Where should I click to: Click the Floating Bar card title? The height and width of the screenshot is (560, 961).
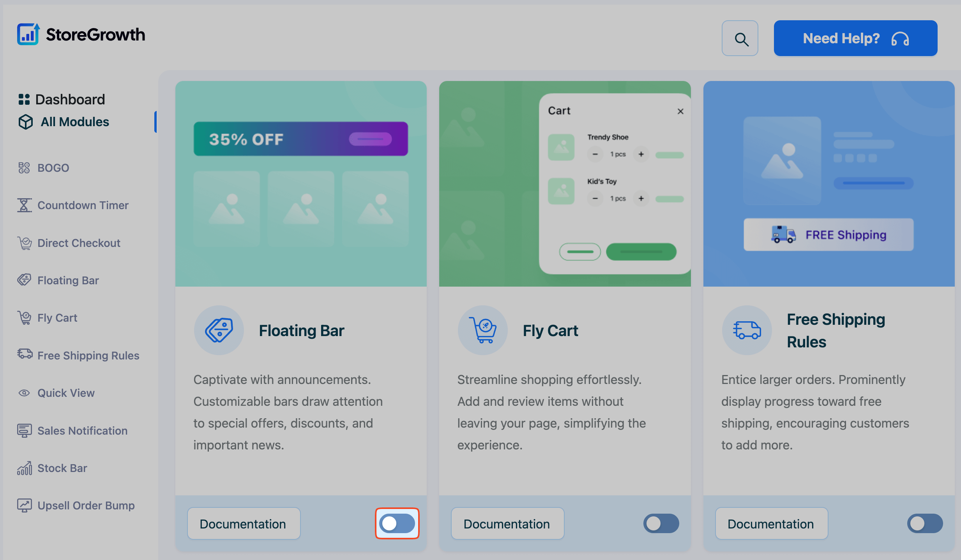click(302, 330)
